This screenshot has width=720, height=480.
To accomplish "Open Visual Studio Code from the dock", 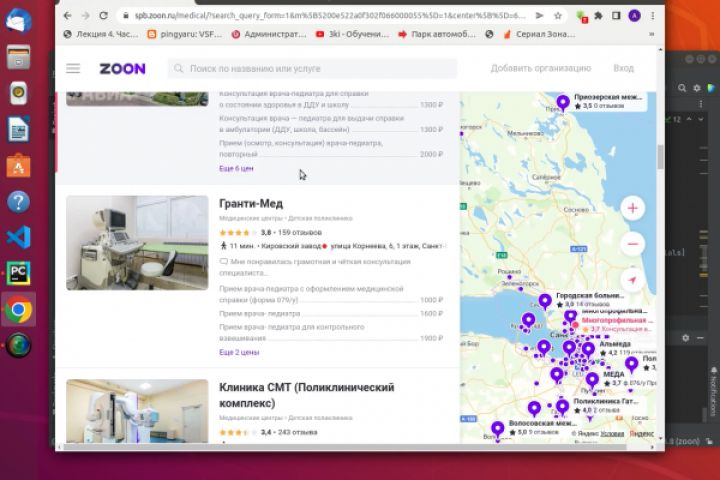I will [x=18, y=237].
